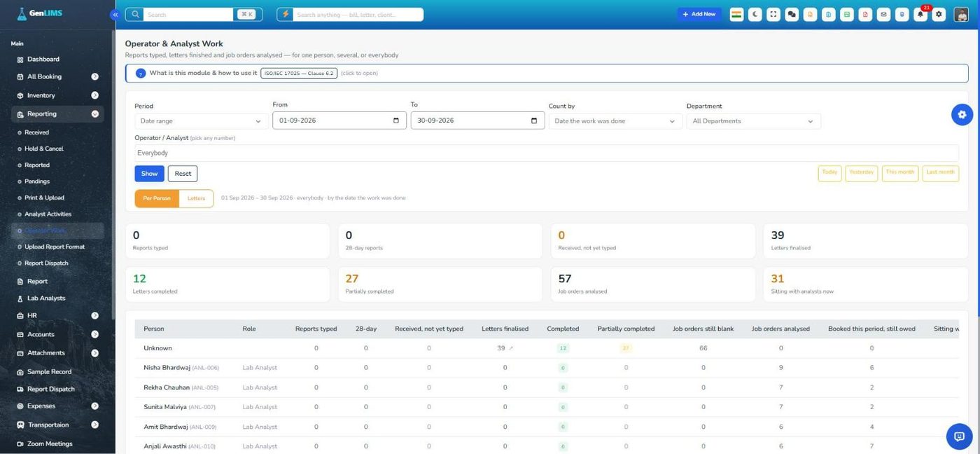Open the user profile avatar

[x=960, y=14]
